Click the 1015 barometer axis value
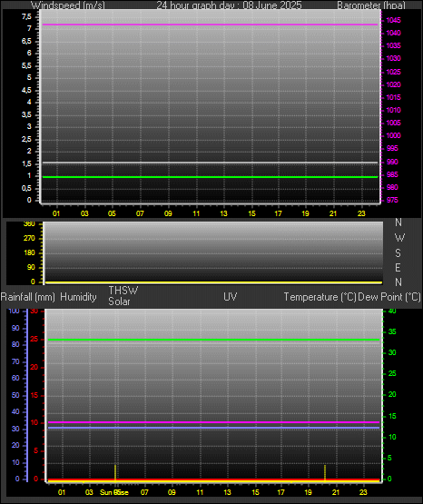Image resolution: width=423 pixels, height=504 pixels. pyautogui.click(x=393, y=97)
